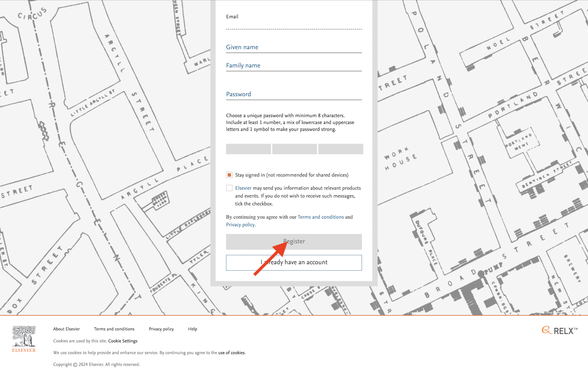Image resolution: width=588 pixels, height=368 pixels.
Task: Open About Elsevier footer link
Action: 66,329
